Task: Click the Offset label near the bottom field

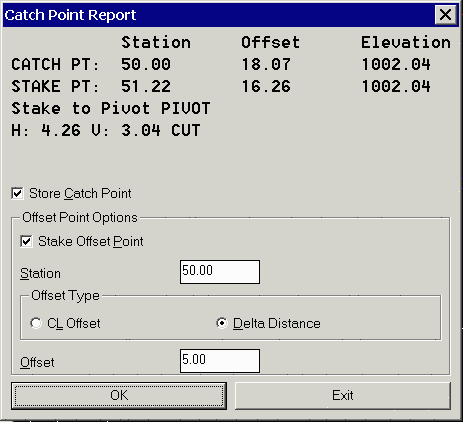Action: pos(37,363)
